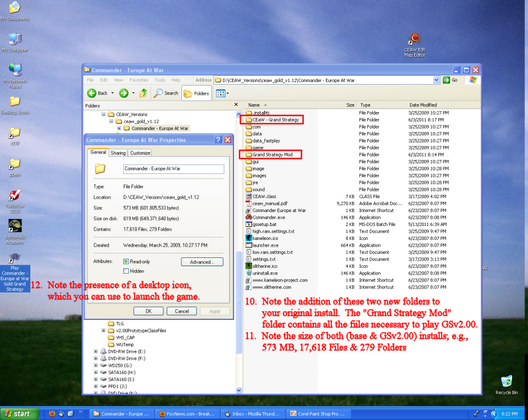528x420 pixels.
Task: Select the CEAW BJR Map Editor icon
Action: coord(415,45)
